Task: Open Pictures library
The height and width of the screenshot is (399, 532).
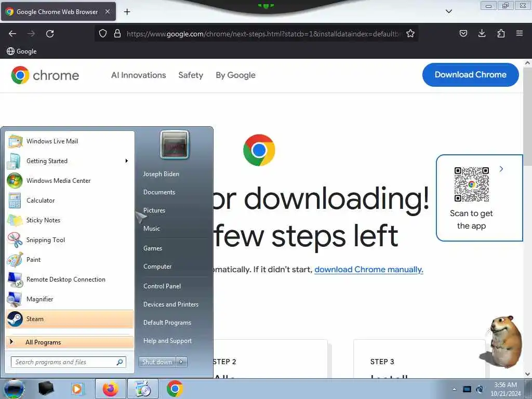Action: click(154, 210)
